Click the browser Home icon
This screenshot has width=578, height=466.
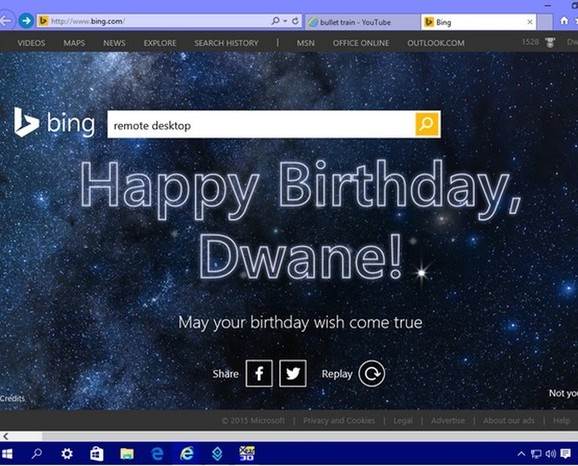click(564, 21)
